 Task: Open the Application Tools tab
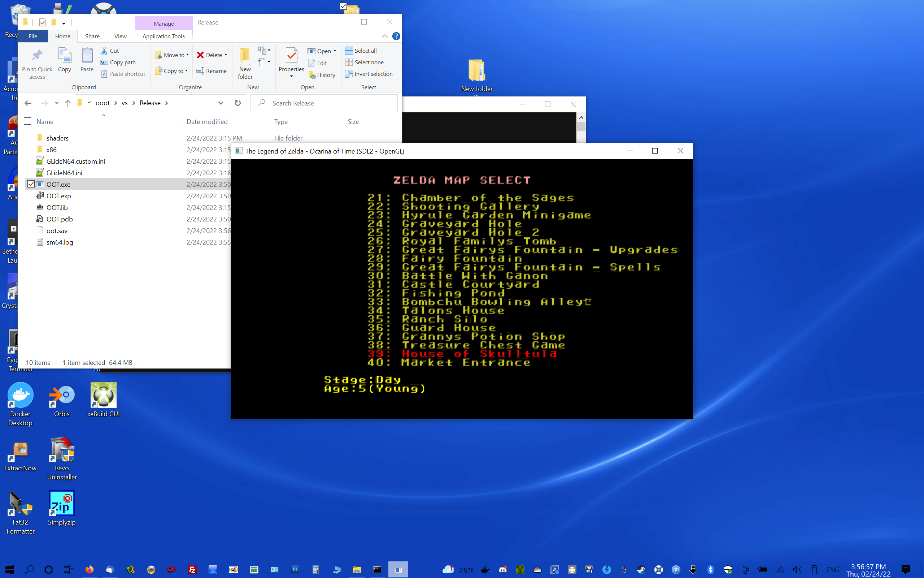tap(164, 36)
